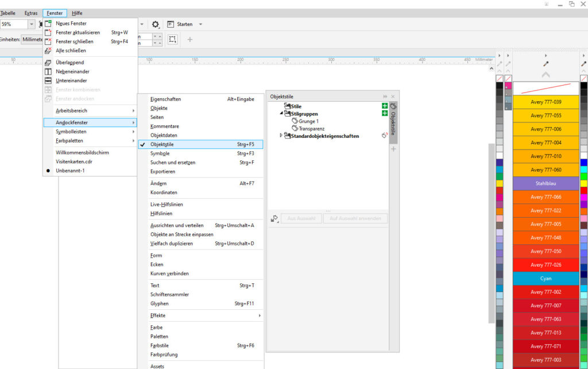Toggle the Eigenschaften docker
Screen dimensions: 588x369
tap(200, 99)
